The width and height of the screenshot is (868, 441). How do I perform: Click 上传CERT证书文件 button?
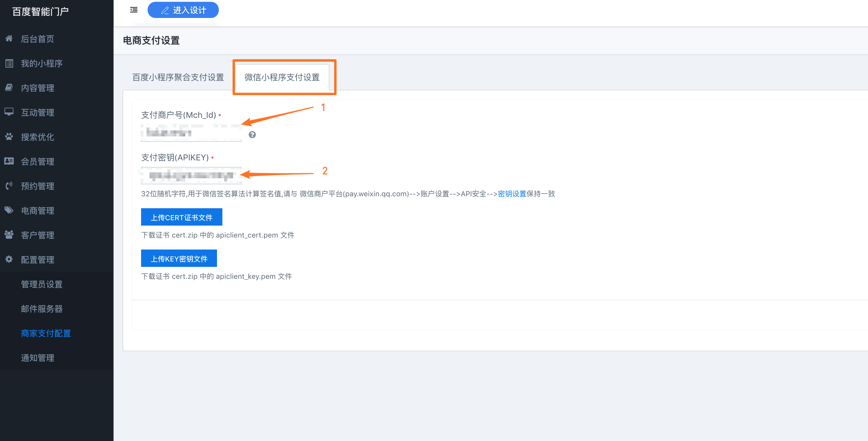click(x=182, y=217)
